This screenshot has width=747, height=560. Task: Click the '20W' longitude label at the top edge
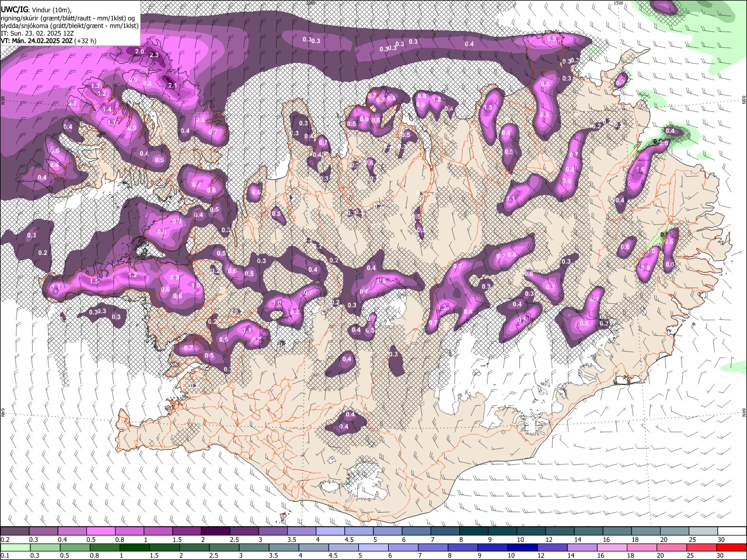[x=310, y=3]
